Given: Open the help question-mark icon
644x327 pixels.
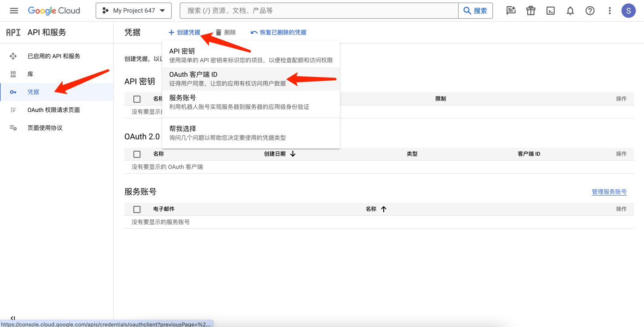Looking at the screenshot, I should [590, 10].
